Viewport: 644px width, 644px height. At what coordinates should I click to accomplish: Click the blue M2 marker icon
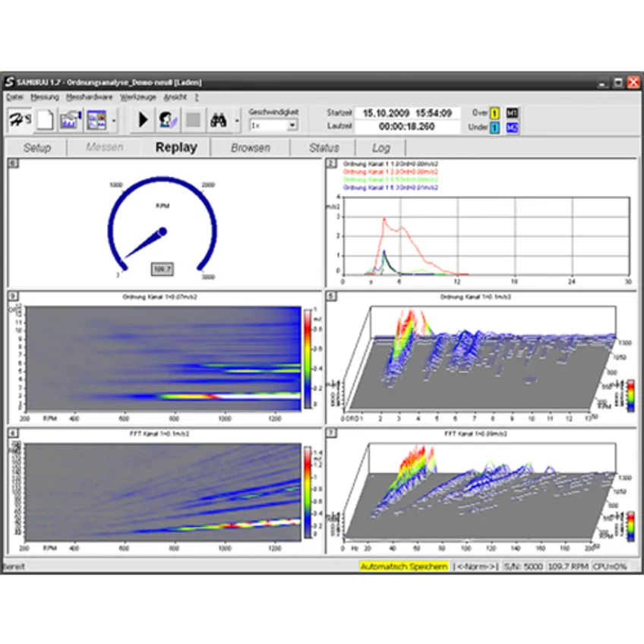[512, 128]
